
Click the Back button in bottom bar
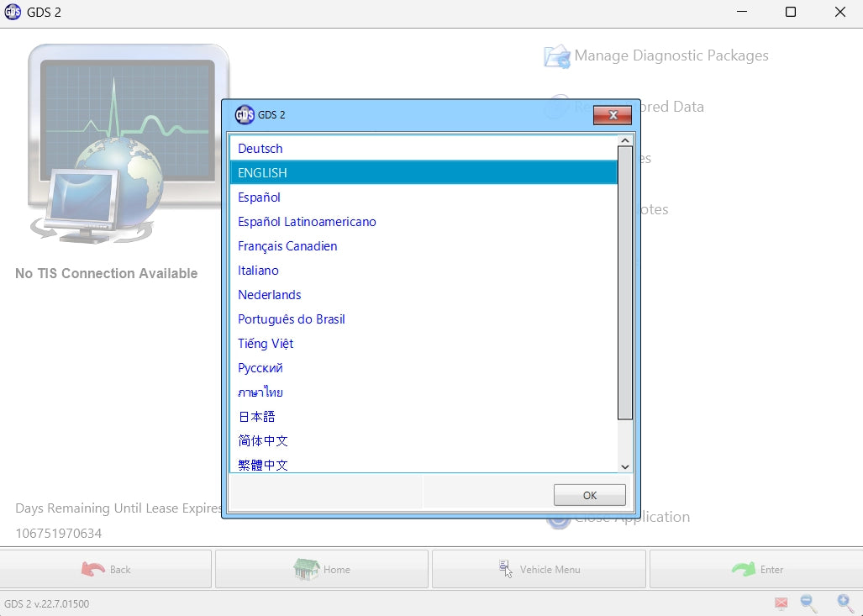106,569
